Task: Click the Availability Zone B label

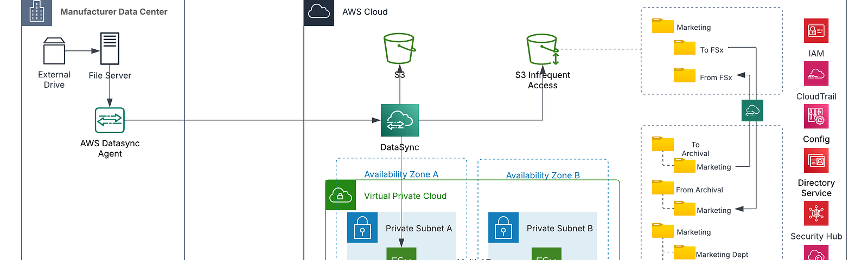Action: point(542,175)
